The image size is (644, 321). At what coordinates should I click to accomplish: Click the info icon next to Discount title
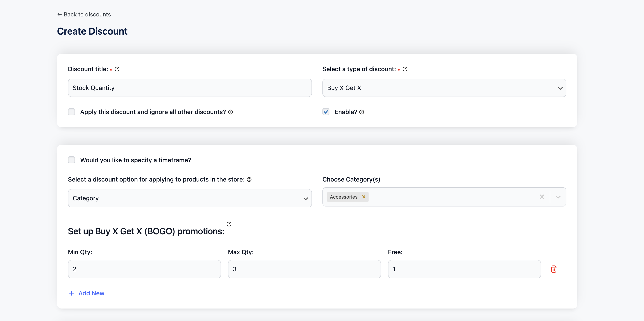[x=117, y=69]
